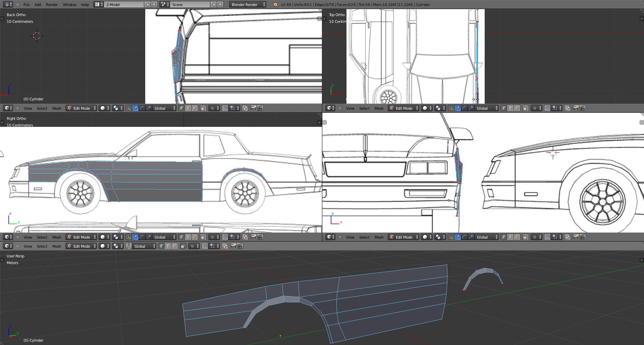This screenshot has width=644, height=345.
Task: Open the Help menu
Action: [x=85, y=5]
